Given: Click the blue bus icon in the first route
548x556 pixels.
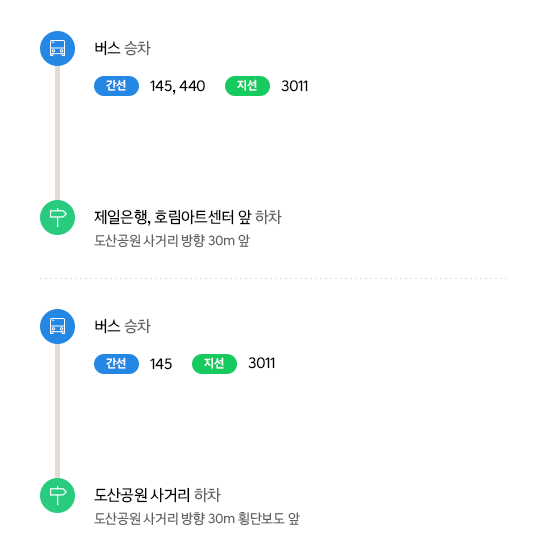Looking at the screenshot, I should [57, 49].
